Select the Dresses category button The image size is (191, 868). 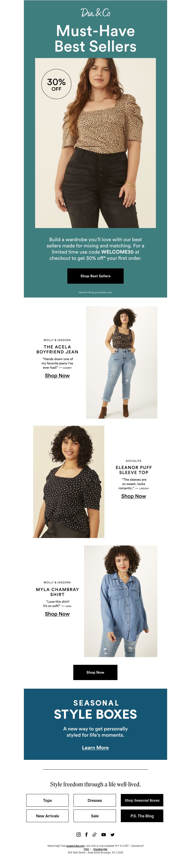click(x=95, y=800)
